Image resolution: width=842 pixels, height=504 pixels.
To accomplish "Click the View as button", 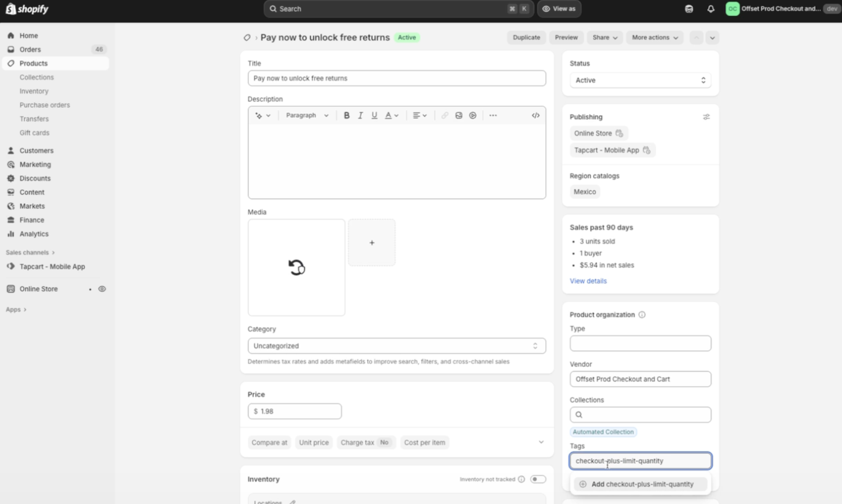I will coord(559,9).
